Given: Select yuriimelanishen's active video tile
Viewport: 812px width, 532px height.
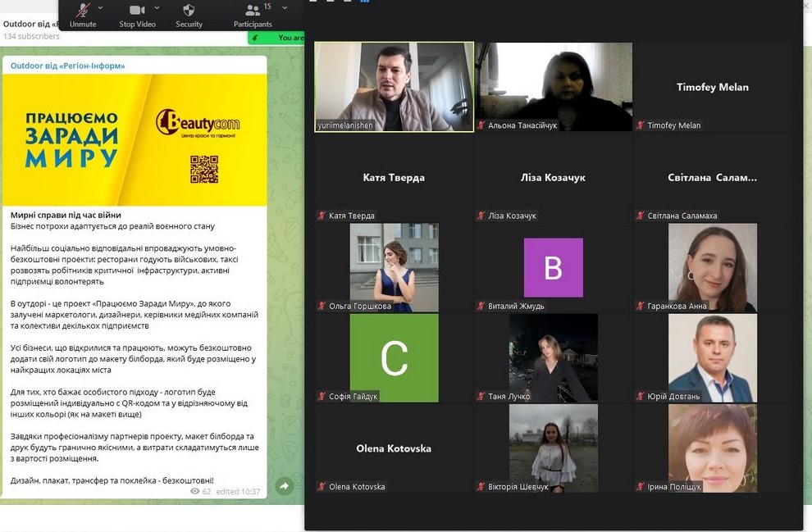Looking at the screenshot, I should (x=394, y=86).
